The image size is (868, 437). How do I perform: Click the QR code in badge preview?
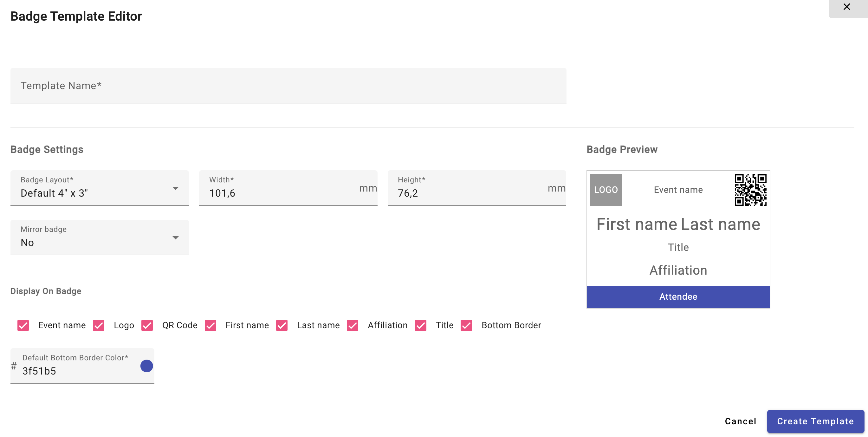click(x=750, y=190)
